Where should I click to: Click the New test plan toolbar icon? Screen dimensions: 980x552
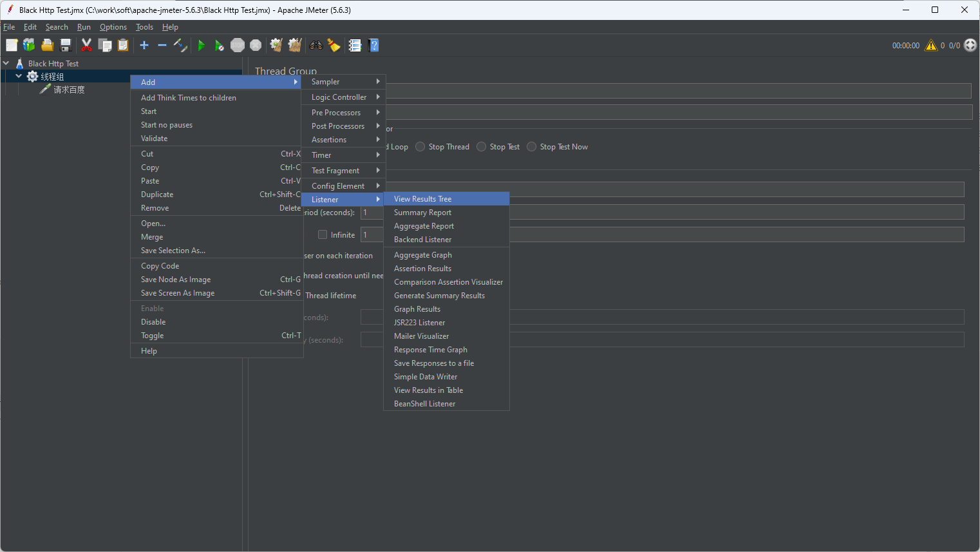tap(12, 45)
